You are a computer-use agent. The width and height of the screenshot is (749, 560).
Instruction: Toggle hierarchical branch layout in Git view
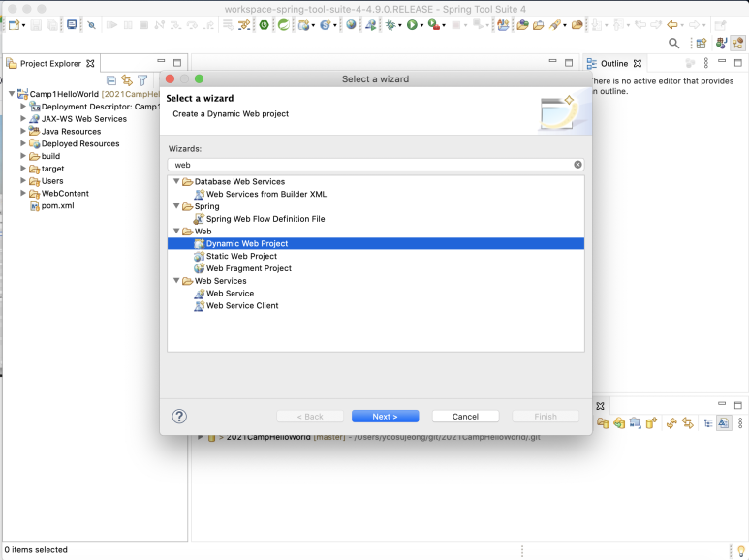tap(708, 422)
